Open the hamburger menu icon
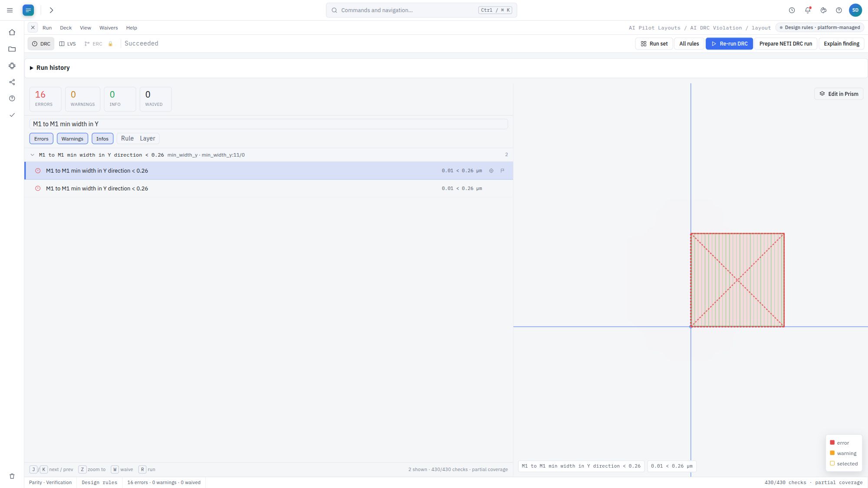This screenshot has width=868, height=488. tap(10, 10)
